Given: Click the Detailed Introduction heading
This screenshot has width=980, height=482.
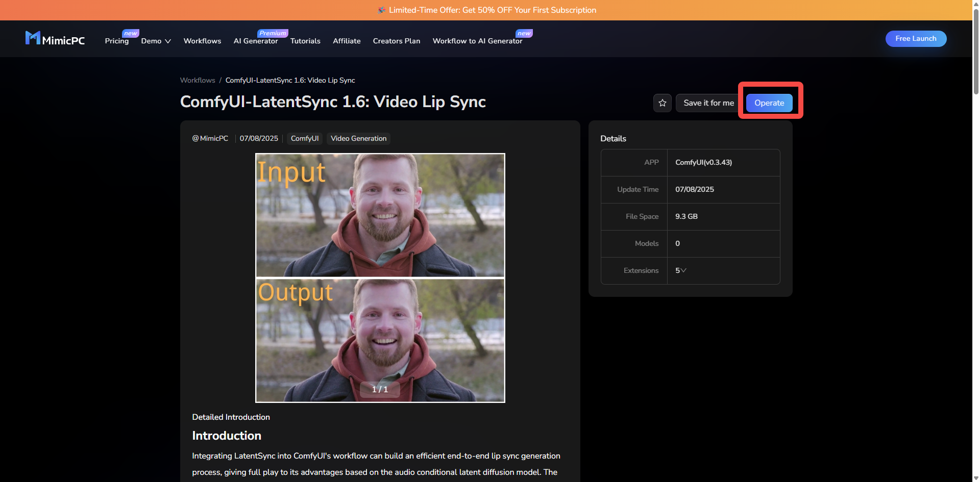Looking at the screenshot, I should point(231,417).
